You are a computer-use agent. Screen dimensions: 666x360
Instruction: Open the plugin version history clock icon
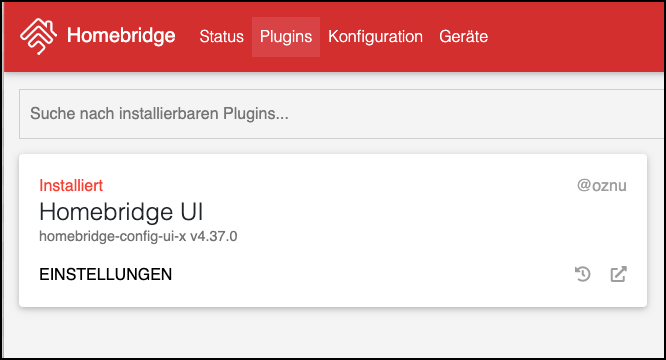(x=583, y=274)
